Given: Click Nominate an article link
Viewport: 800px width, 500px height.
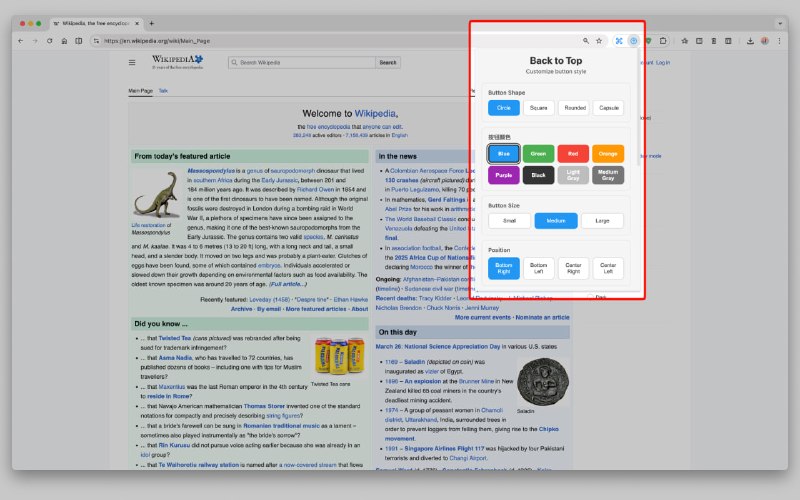Looking at the screenshot, I should point(542,317).
